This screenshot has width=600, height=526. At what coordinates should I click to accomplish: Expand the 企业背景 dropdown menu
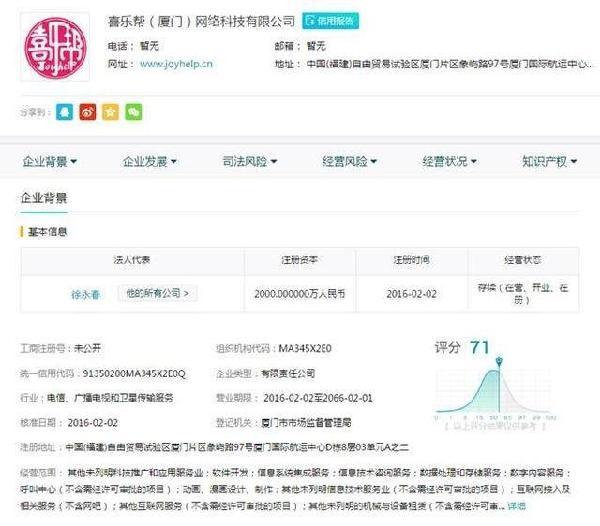pyautogui.click(x=50, y=161)
